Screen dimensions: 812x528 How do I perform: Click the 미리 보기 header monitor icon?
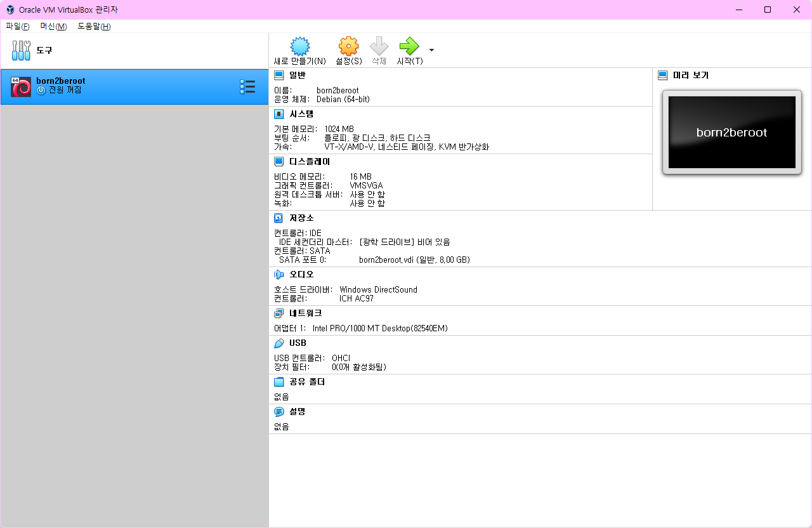663,75
